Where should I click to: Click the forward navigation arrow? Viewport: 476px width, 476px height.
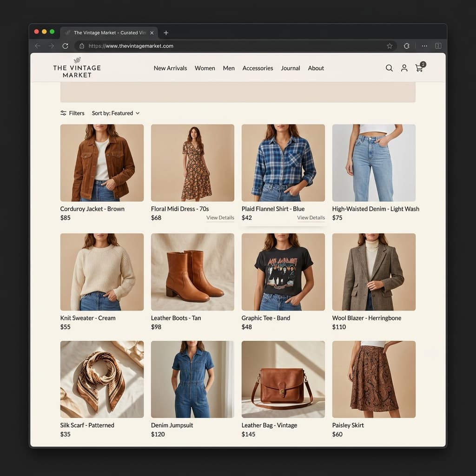tap(51, 46)
